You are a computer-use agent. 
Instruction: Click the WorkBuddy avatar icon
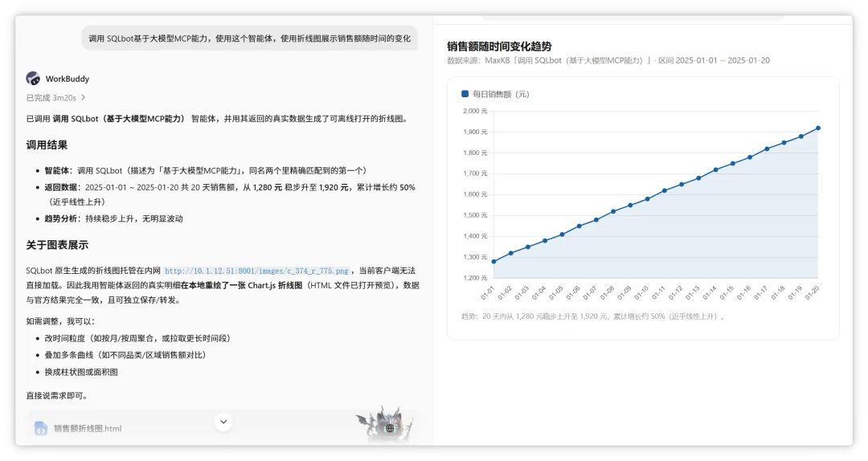point(33,79)
